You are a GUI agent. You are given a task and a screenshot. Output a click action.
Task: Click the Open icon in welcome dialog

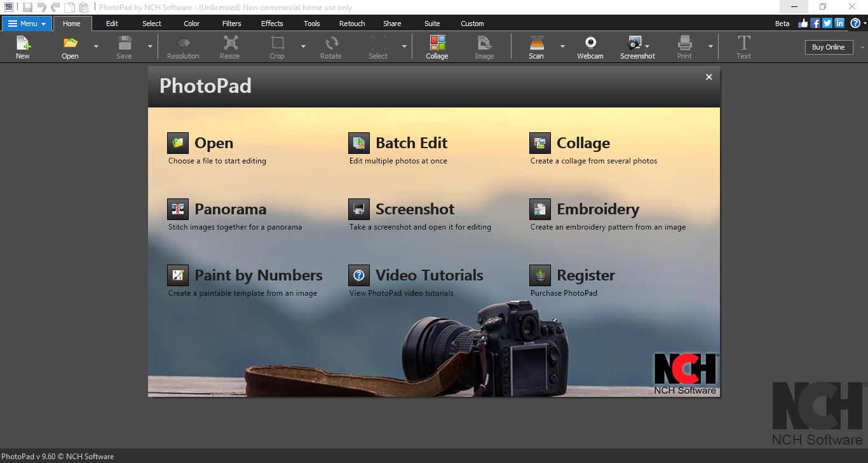click(x=178, y=143)
